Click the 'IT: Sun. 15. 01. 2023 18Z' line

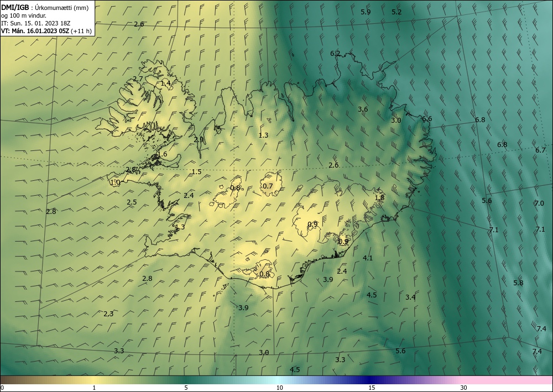[35, 23]
